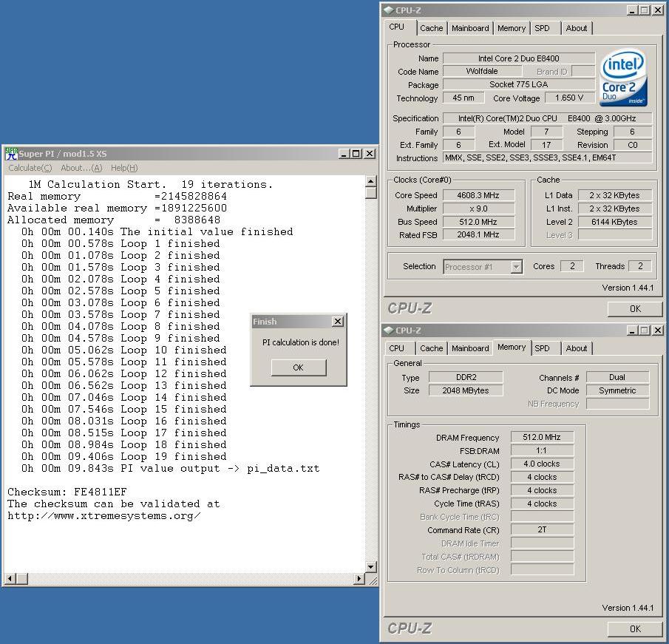Click the Super PI application icon in title bar
669x644 pixels.
pyautogui.click(x=12, y=154)
